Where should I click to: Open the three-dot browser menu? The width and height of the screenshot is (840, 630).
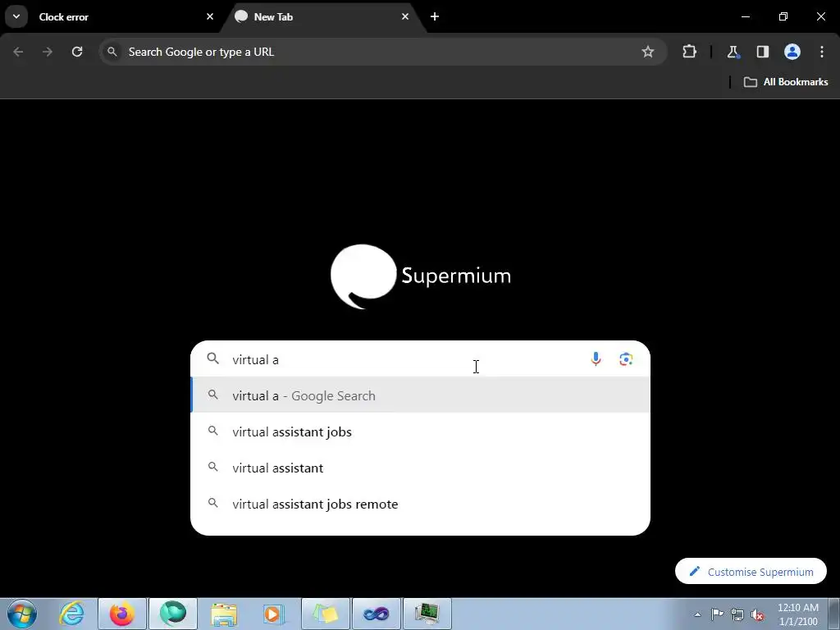pos(822,52)
